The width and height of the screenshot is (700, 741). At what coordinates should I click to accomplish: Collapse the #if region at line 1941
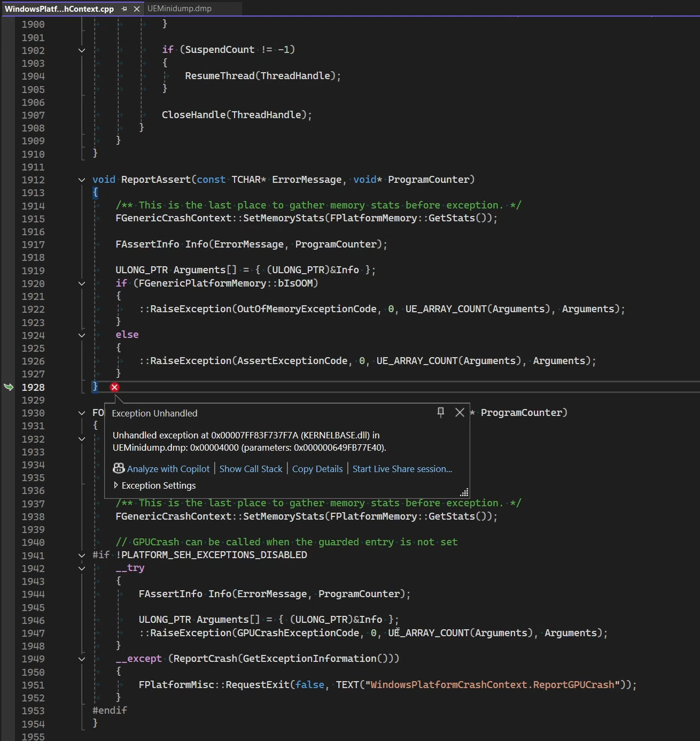(x=82, y=555)
